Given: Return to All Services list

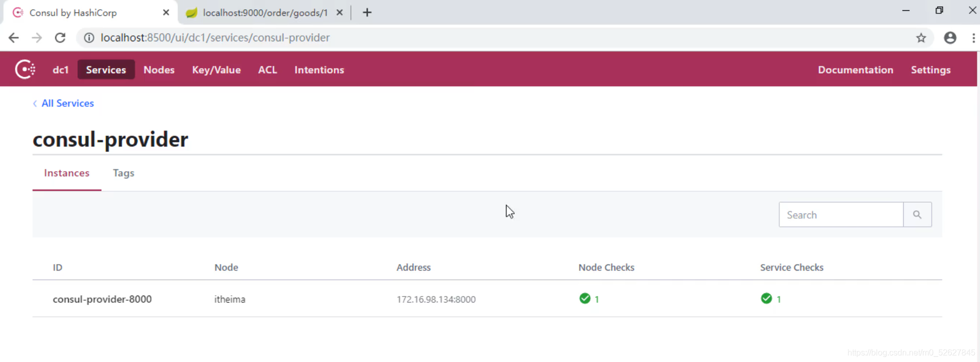Looking at the screenshot, I should pos(68,103).
